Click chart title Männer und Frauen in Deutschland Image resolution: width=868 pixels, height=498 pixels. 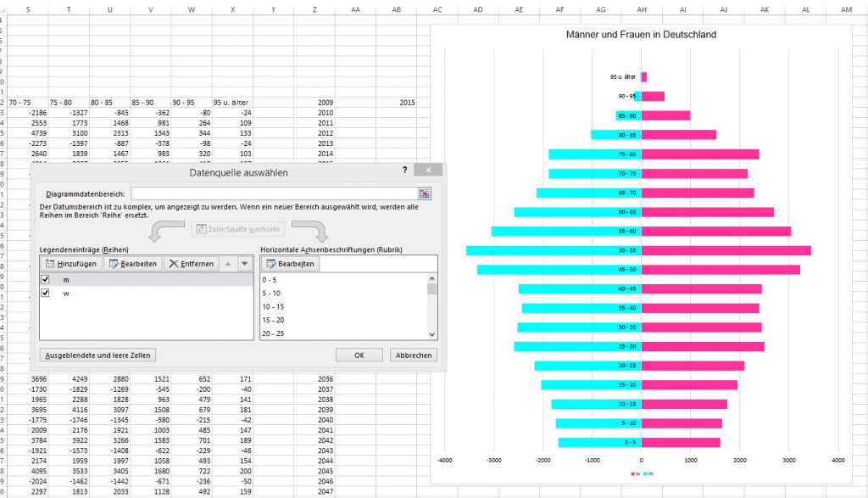click(x=641, y=34)
